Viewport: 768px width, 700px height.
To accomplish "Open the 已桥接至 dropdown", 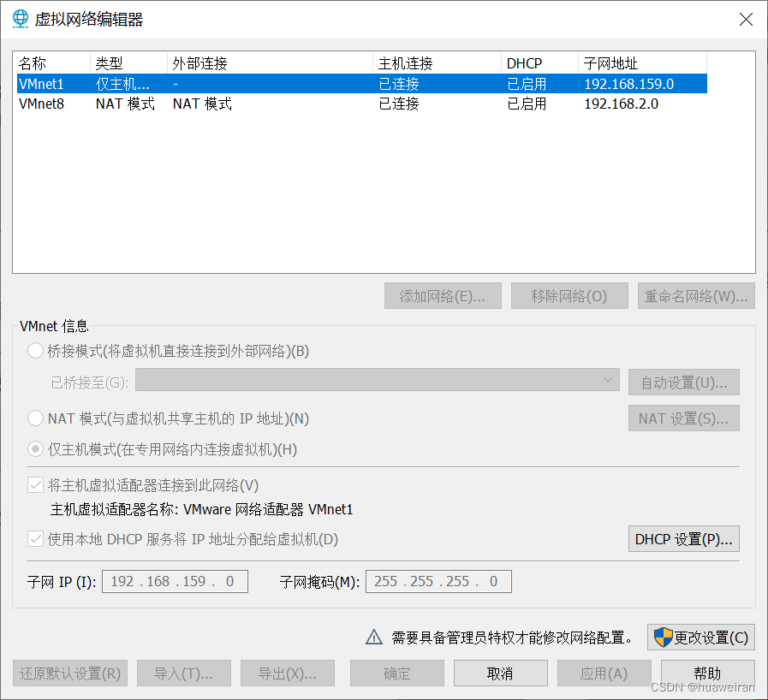I will [377, 380].
